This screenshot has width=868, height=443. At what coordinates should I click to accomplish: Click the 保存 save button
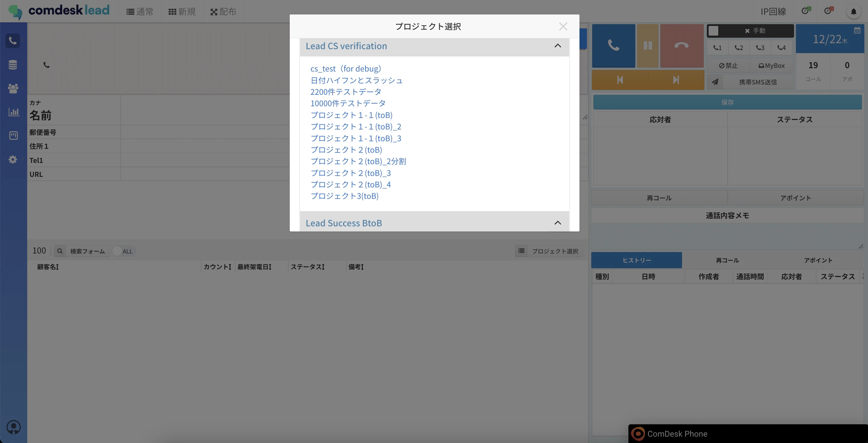[727, 102]
